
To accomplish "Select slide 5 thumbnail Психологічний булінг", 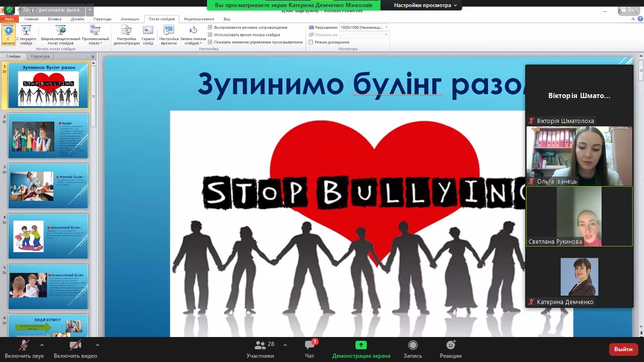I will tap(48, 287).
